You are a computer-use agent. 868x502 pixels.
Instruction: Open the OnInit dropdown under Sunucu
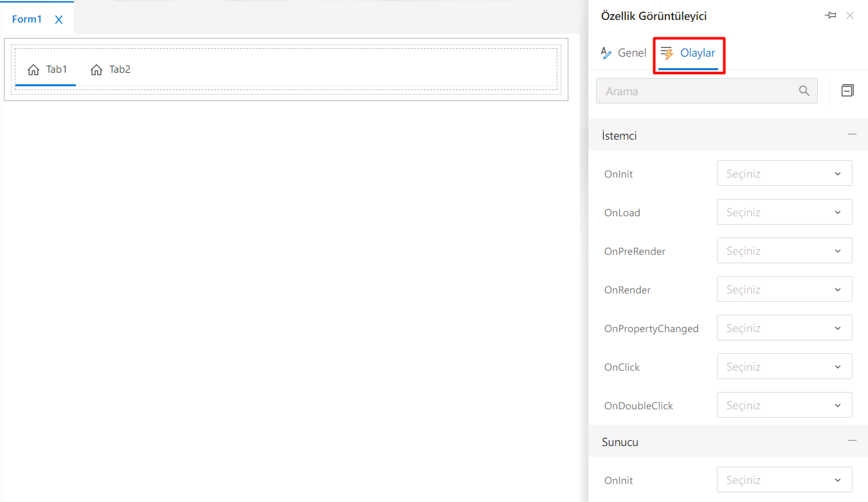[784, 480]
